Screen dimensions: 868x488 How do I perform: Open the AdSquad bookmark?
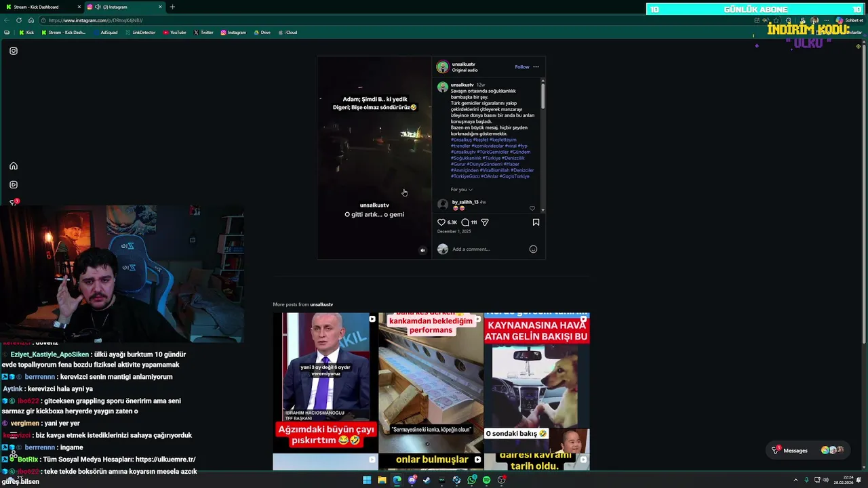click(x=105, y=33)
